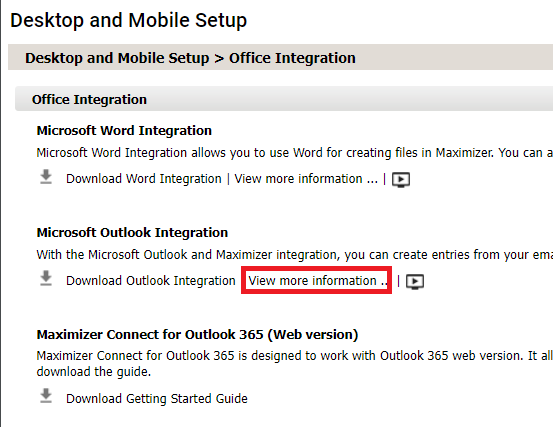Click Office Integration in the breadcrumb trail

pos(292,58)
